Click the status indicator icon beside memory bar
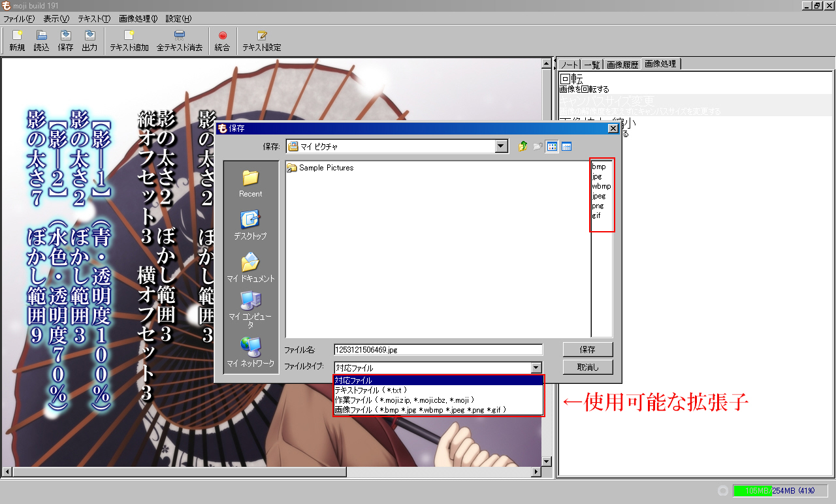This screenshot has height=504, width=836. (x=722, y=490)
